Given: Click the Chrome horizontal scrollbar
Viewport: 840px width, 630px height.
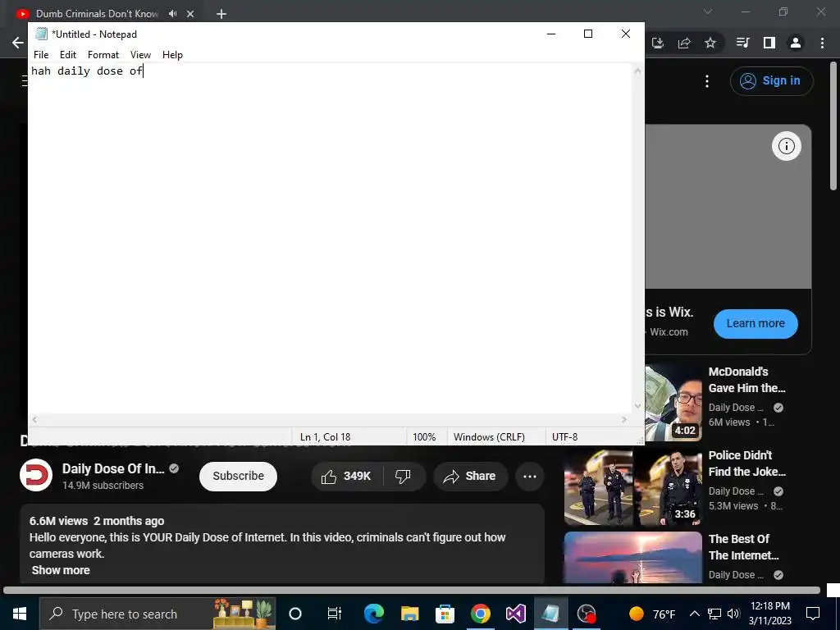Looking at the screenshot, I should pyautogui.click(x=412, y=591).
